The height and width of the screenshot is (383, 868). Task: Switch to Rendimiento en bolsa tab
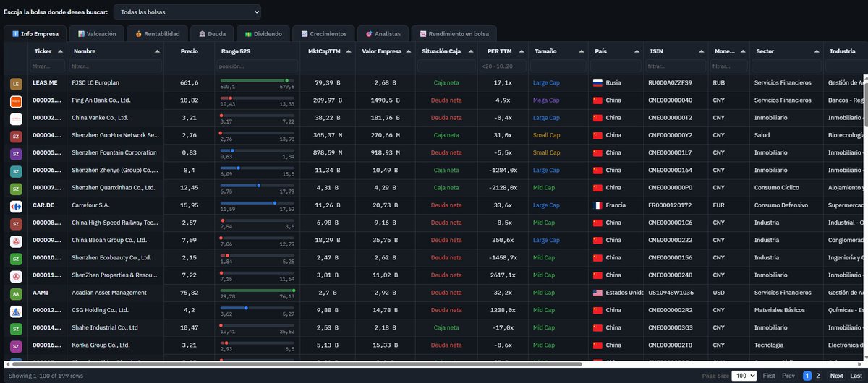(x=454, y=33)
